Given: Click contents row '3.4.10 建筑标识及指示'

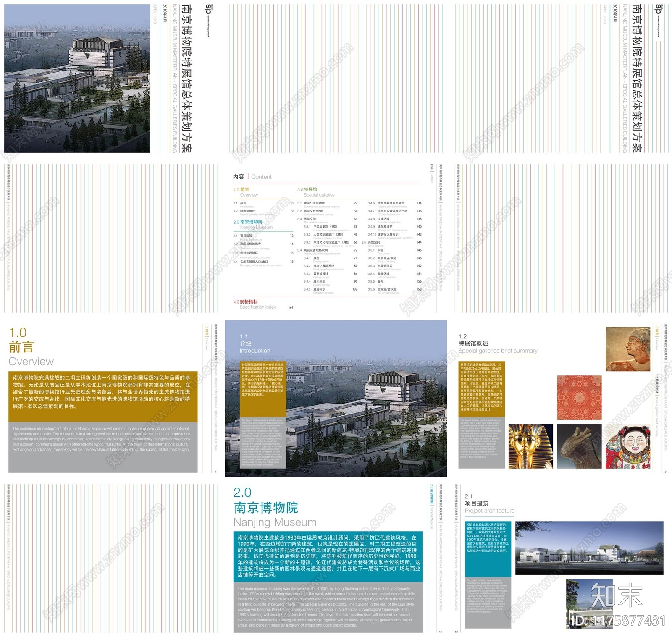Looking at the screenshot, I should click(395, 235).
